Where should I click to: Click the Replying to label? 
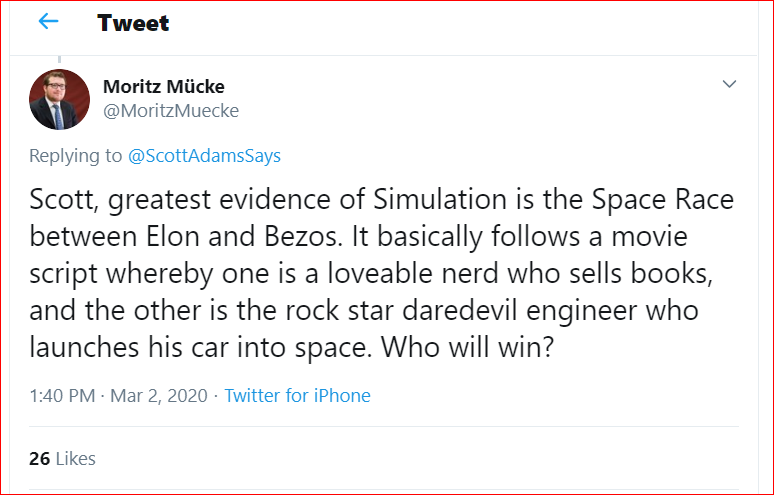75,156
